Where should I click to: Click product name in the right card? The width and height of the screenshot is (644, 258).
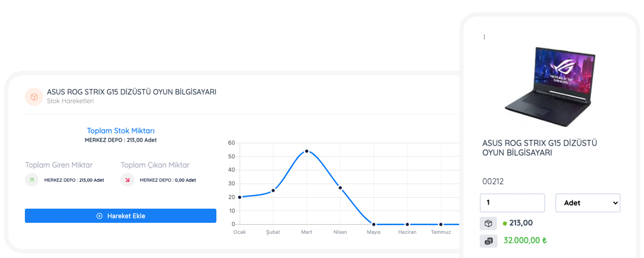[539, 148]
